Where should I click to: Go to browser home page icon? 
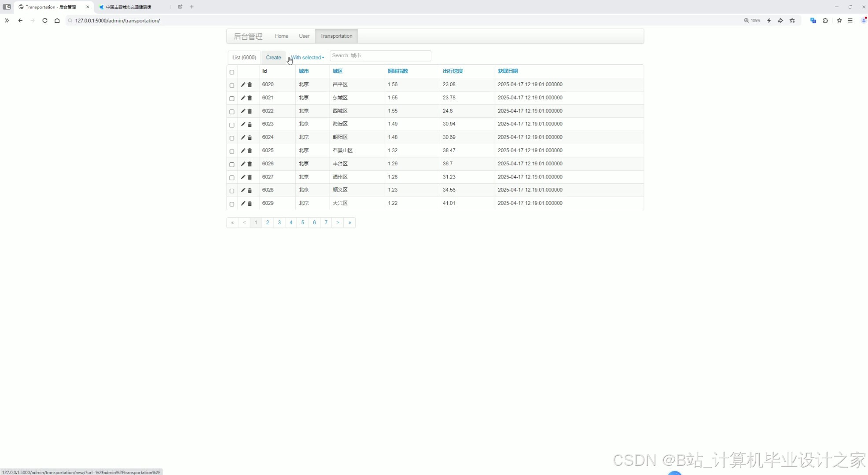click(57, 20)
